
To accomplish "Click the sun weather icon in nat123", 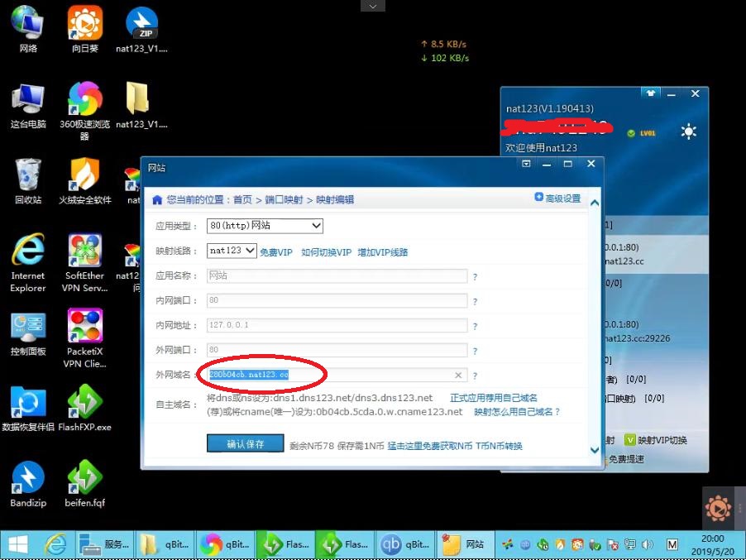I will (688, 132).
